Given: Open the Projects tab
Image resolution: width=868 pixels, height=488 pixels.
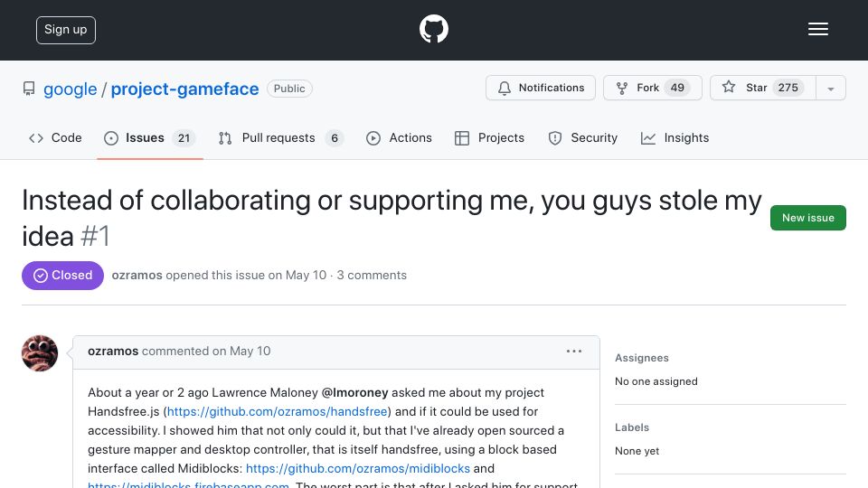Looking at the screenshot, I should click(x=489, y=137).
